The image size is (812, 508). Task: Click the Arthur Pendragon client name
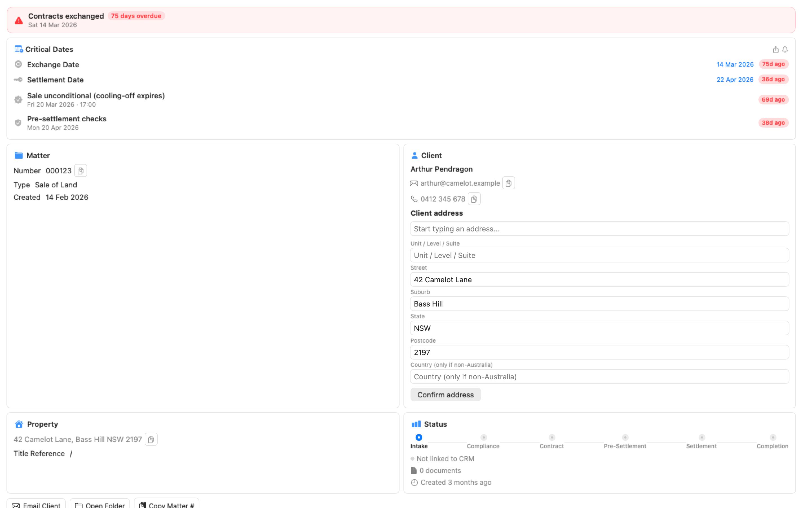(x=441, y=169)
